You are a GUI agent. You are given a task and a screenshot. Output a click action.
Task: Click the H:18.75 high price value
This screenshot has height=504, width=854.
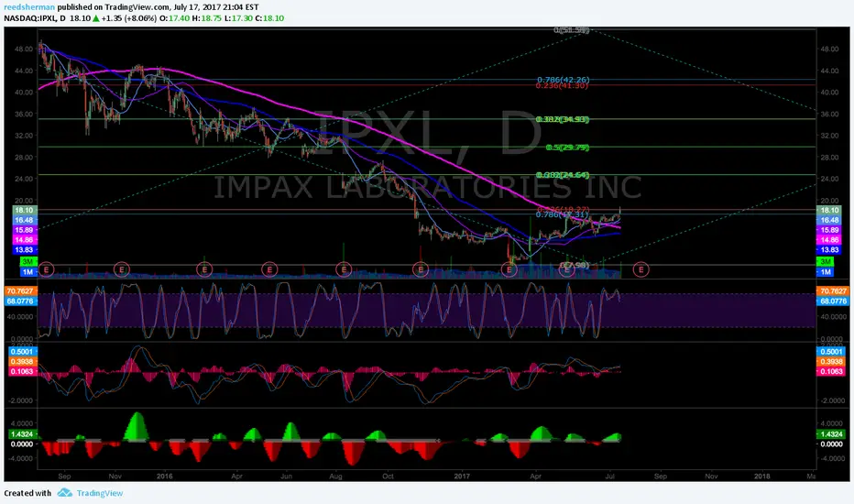(205, 18)
